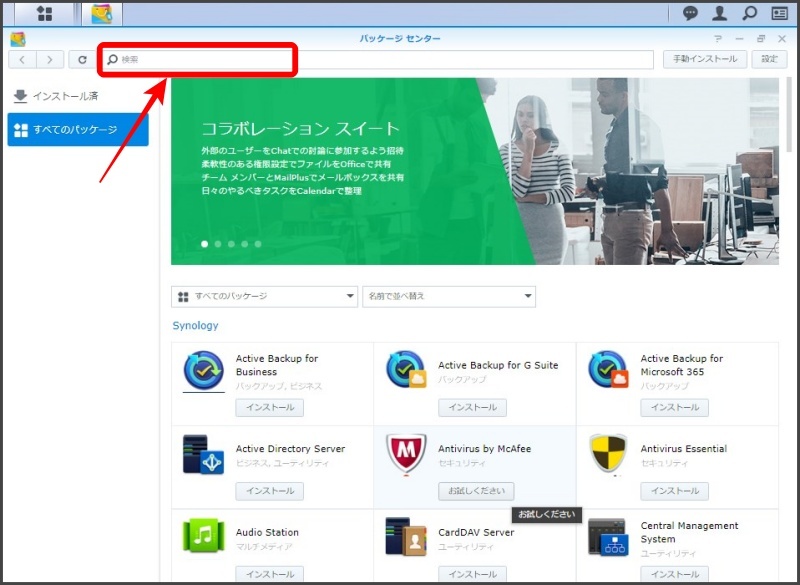Image resolution: width=800 pixels, height=585 pixels.
Task: Switch to the Package Center taskbar icon
Action: click(x=102, y=14)
